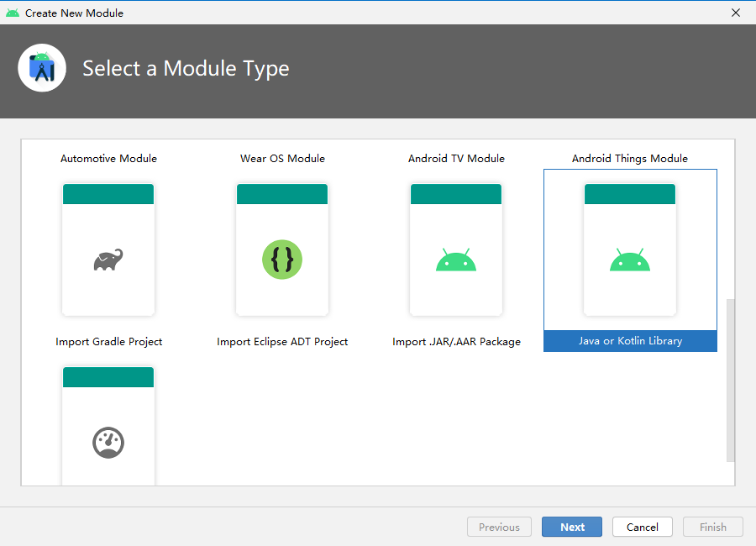
Task: Click the Android icon in the title bar
Action: coord(13,13)
